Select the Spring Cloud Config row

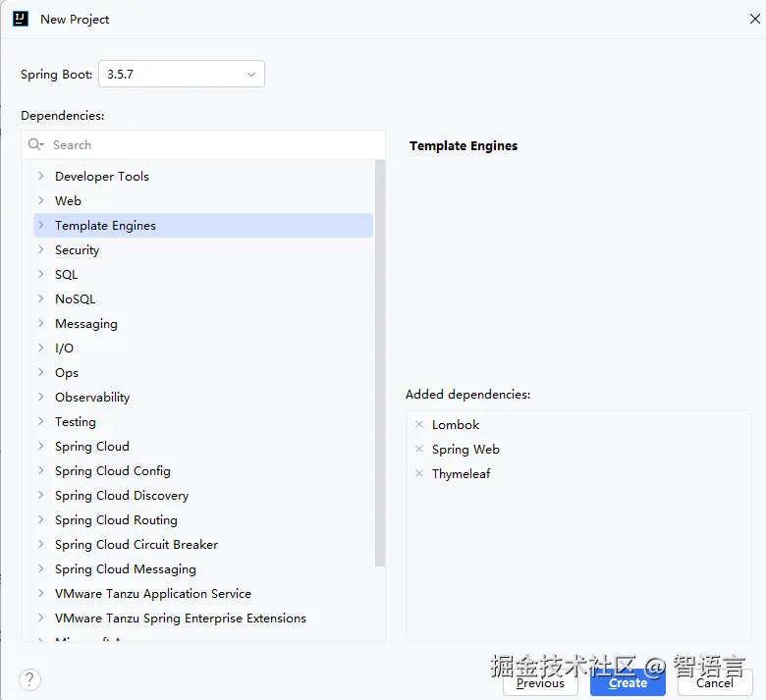click(203, 471)
